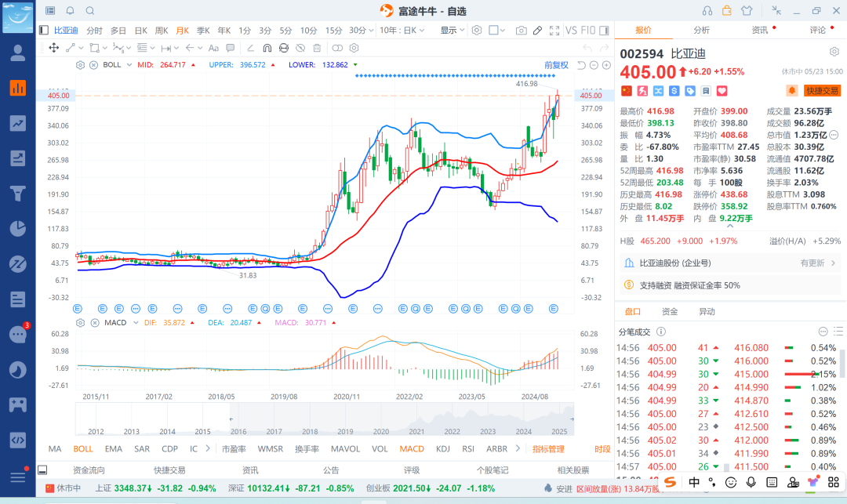The image size is (847, 504).
Task: Open the orange bar-chart watchlist sidebar icon
Action: pos(18,88)
